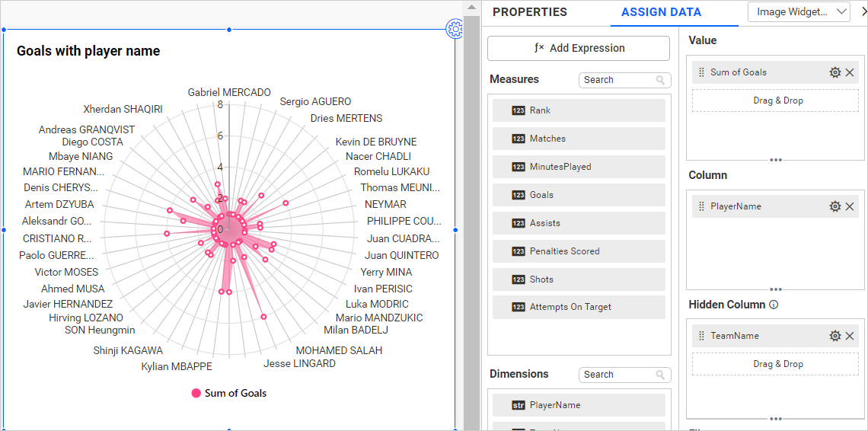Select the Assists measure

point(579,223)
